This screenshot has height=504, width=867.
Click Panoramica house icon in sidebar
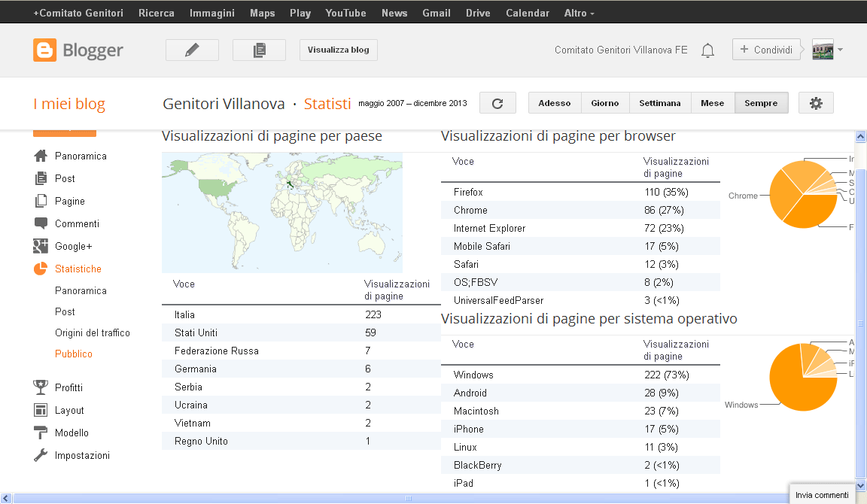pyautogui.click(x=41, y=156)
